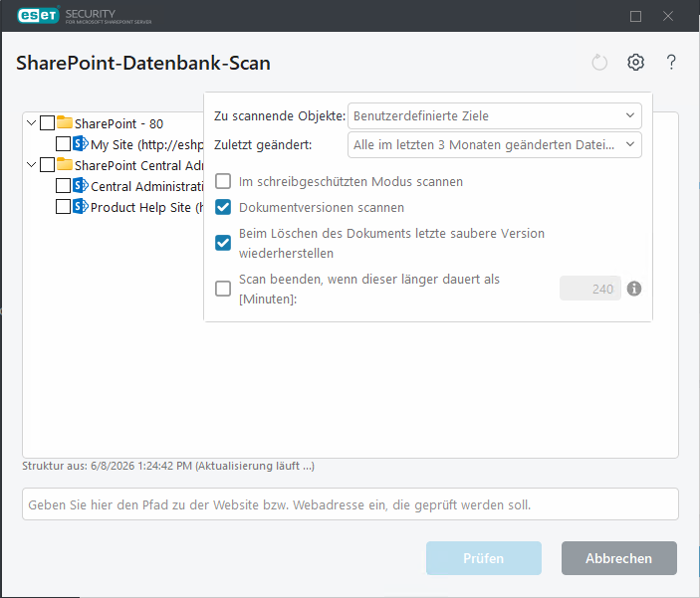Select the 'SharePoint Central Adm' tree entry
This screenshot has height=598, width=700.
pyautogui.click(x=138, y=165)
